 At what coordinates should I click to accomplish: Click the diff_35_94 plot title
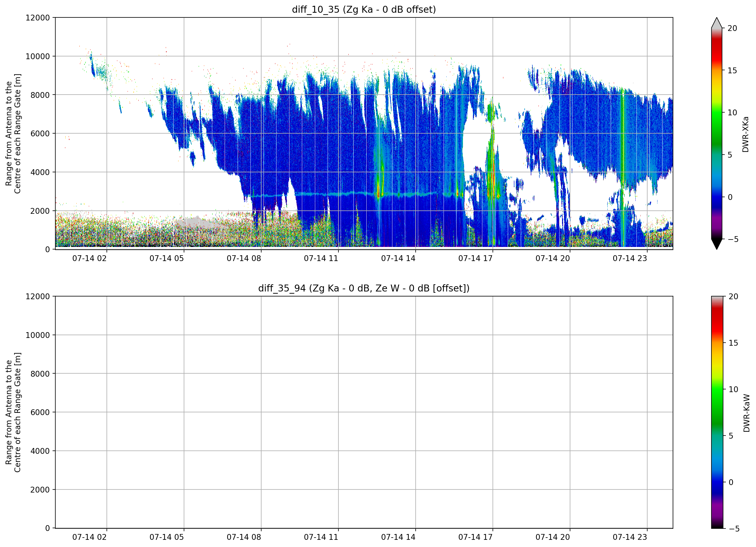pos(364,288)
